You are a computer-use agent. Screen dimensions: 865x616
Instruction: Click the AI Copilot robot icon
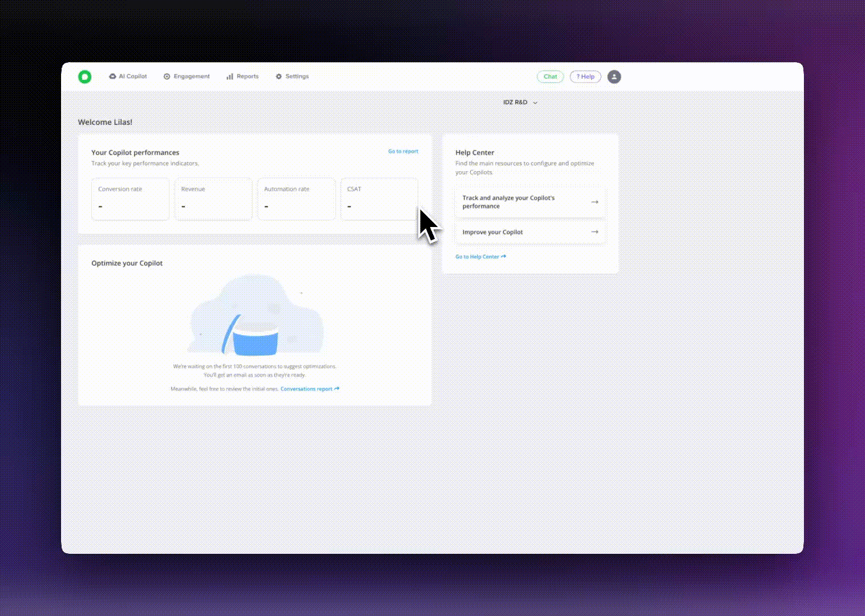coord(112,76)
